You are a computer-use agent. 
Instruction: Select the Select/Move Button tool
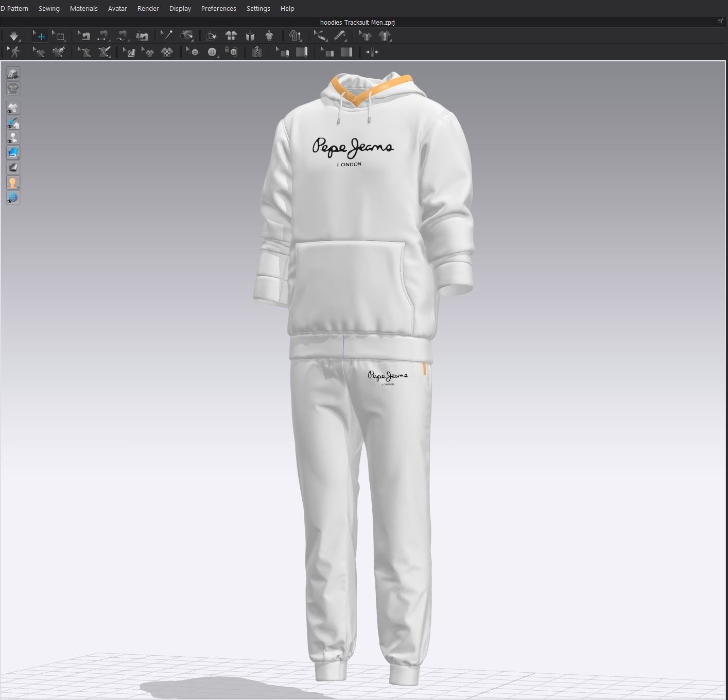point(193,52)
